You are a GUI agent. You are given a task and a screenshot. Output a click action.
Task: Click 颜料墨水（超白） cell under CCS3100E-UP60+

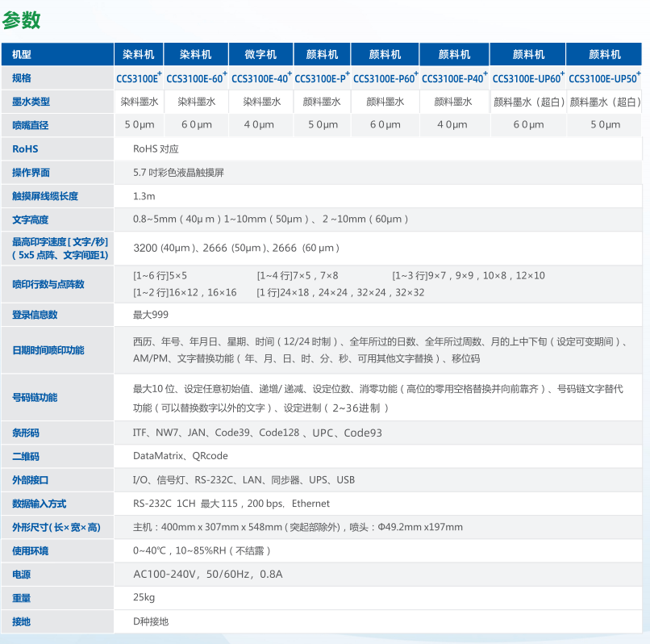point(529,102)
